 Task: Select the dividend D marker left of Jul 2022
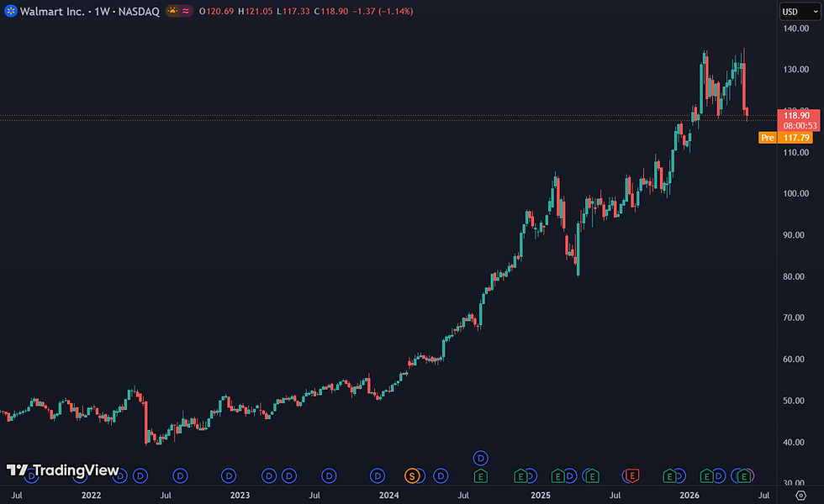140,476
